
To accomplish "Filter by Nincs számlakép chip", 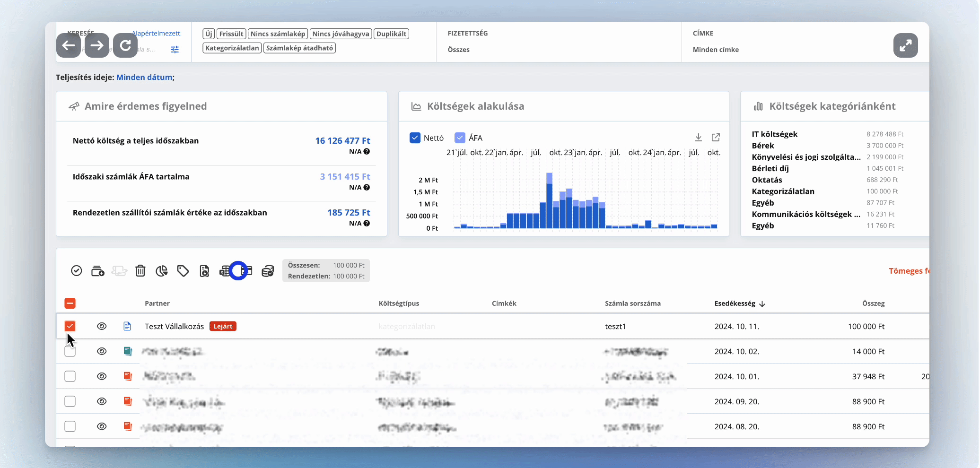I will coord(278,34).
